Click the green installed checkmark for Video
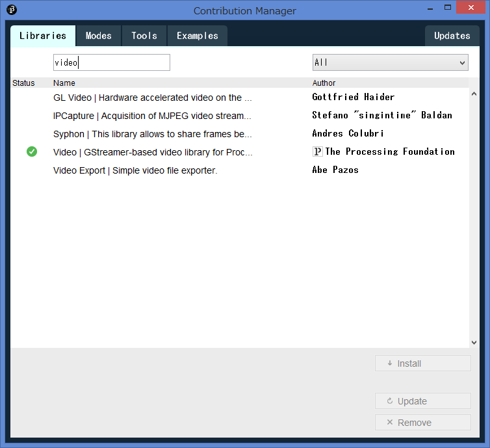Viewport: 490px width, 448px height. click(32, 152)
